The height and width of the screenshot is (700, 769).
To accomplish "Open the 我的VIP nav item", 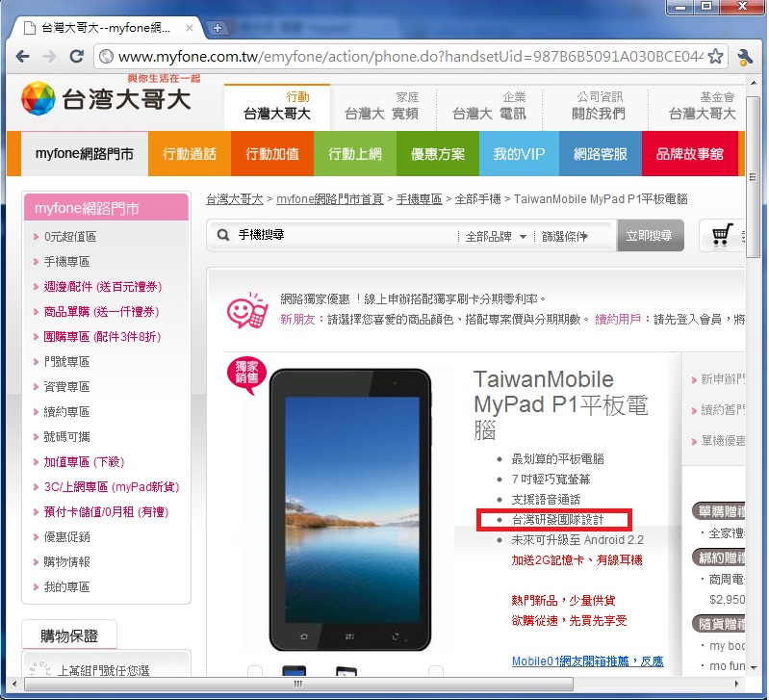I will (520, 154).
